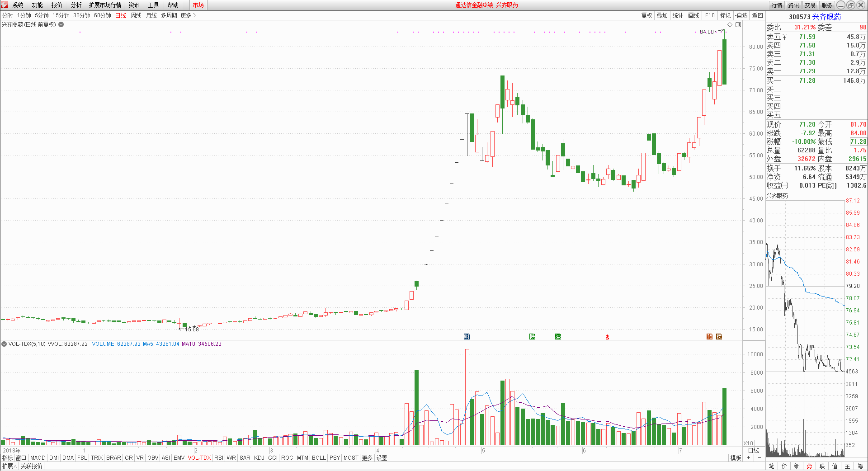The height and width of the screenshot is (471, 868).
Task: Click the first green event marker under the chart
Action: click(x=532, y=337)
